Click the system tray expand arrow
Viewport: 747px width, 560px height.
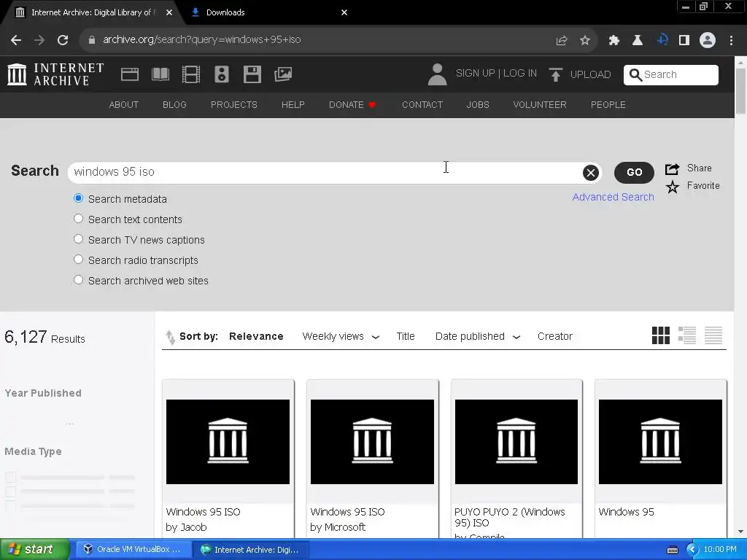(x=692, y=550)
